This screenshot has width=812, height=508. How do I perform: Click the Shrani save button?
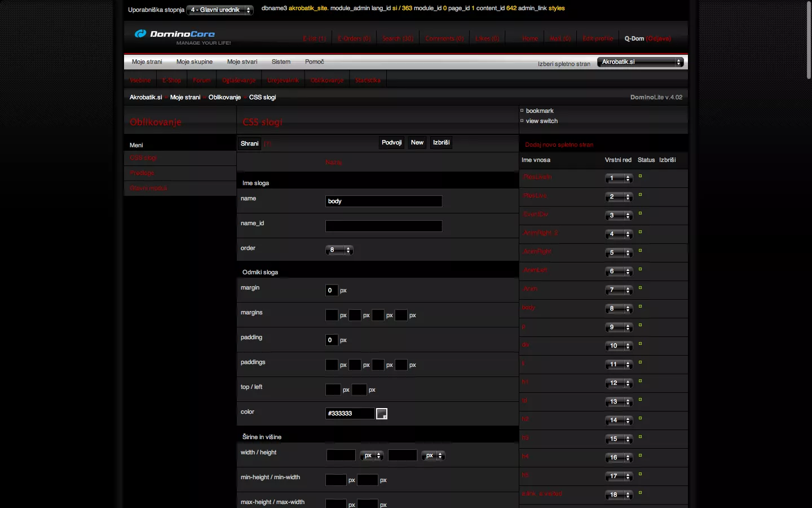249,143
